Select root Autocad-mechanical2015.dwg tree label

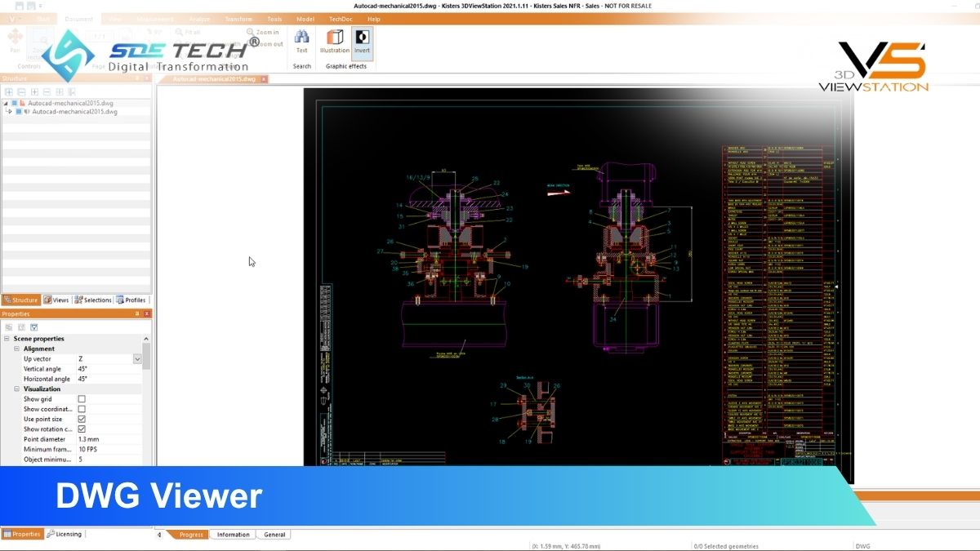[70, 104]
